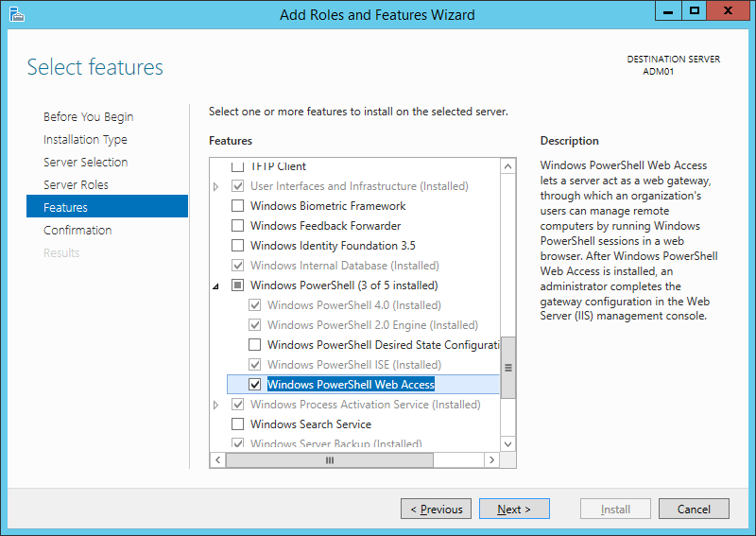
Task: Click the horizontal scroll left arrow
Action: click(x=218, y=459)
